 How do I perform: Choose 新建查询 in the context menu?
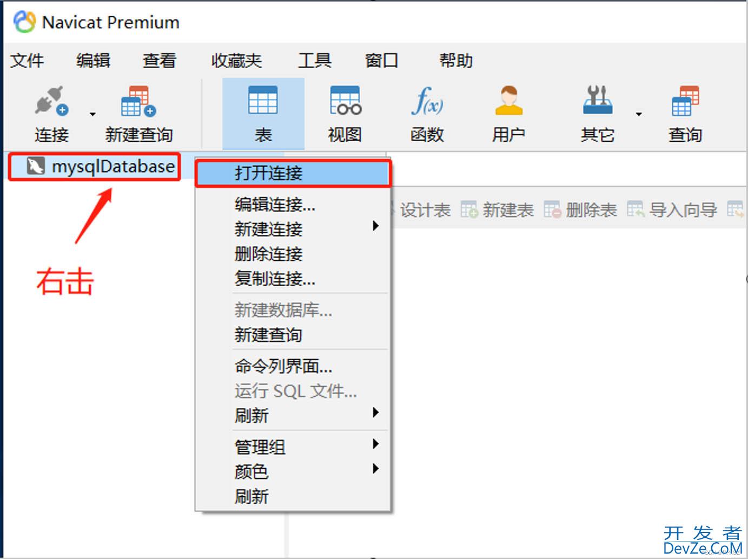293,335
